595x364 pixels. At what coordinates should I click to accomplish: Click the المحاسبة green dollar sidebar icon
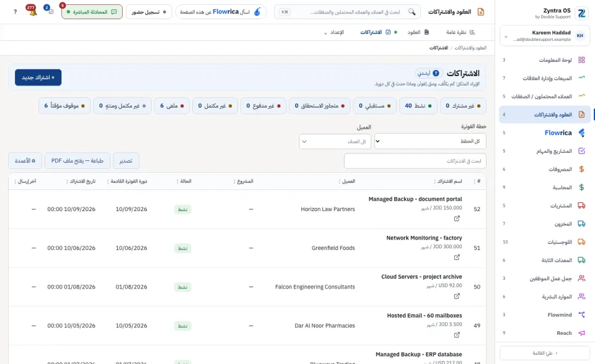pyautogui.click(x=581, y=188)
